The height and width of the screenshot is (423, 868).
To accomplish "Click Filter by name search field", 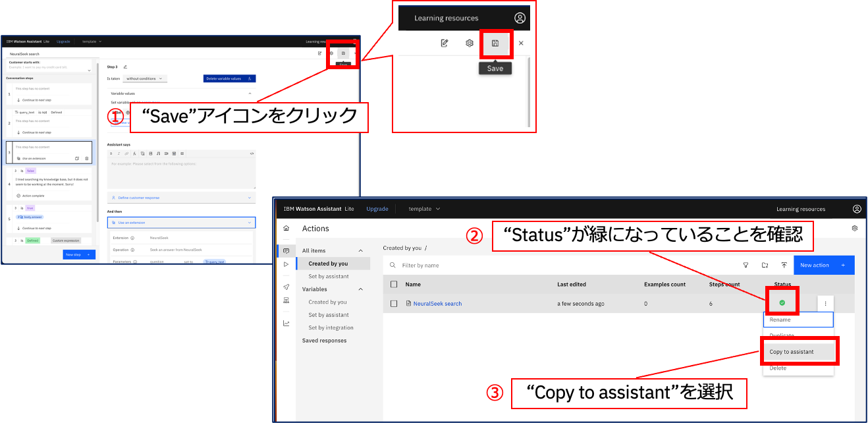I will click(x=560, y=265).
